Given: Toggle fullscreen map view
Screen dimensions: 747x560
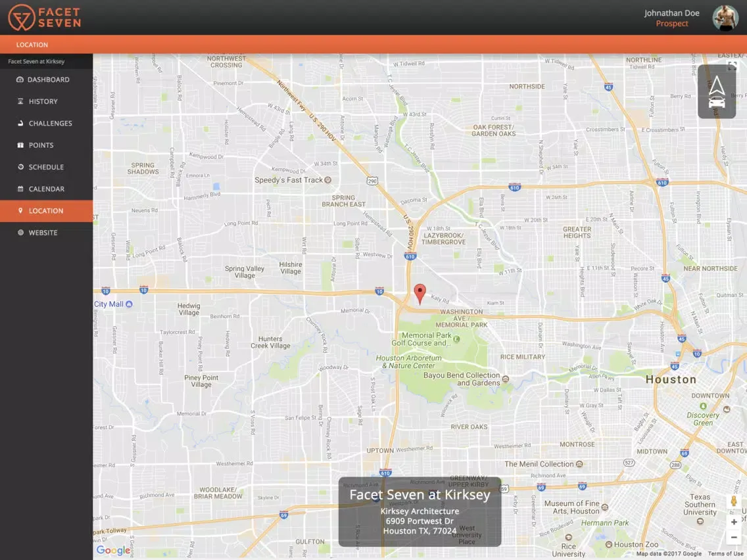Looking at the screenshot, I should click(733, 66).
